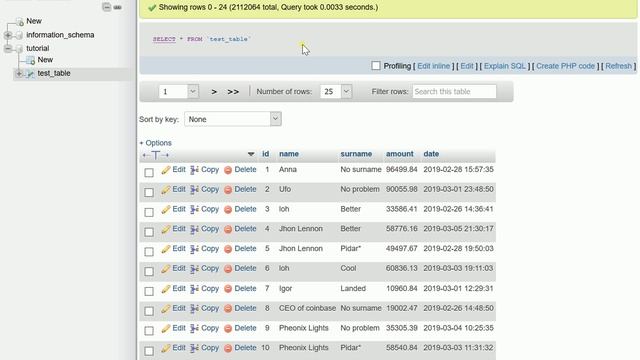
Task: Open the page number dropdown
Action: tap(179, 91)
